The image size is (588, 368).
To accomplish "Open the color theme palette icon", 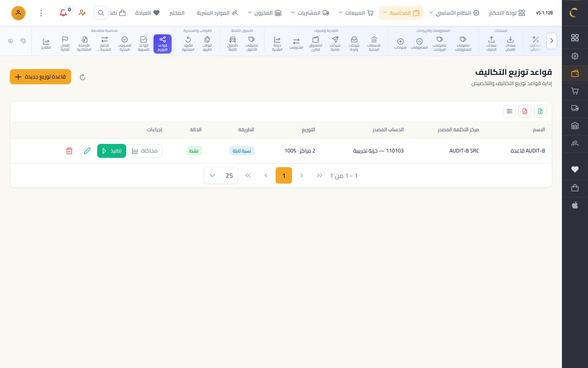I will (x=23, y=41).
